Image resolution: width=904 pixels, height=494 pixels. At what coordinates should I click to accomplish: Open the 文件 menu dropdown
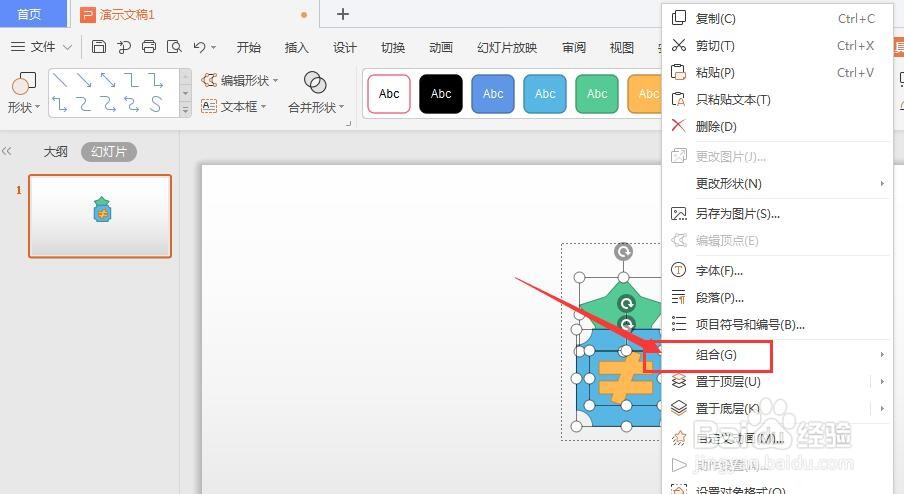pyautogui.click(x=42, y=47)
